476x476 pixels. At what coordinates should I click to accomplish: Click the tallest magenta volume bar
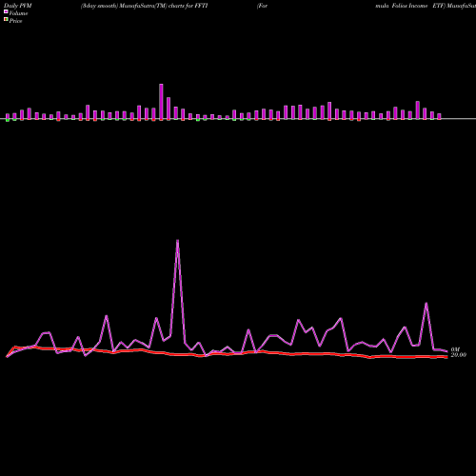[x=161, y=102]
